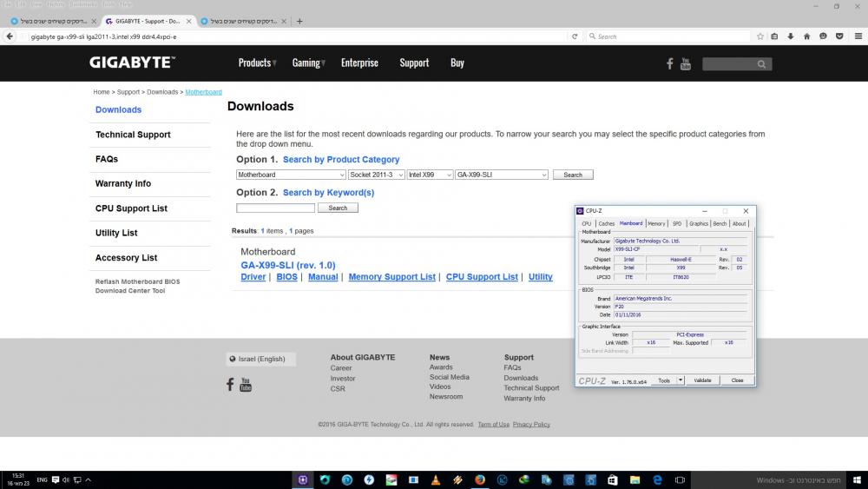
Task: Open VLC media player from the taskbar
Action: pyautogui.click(x=436, y=480)
